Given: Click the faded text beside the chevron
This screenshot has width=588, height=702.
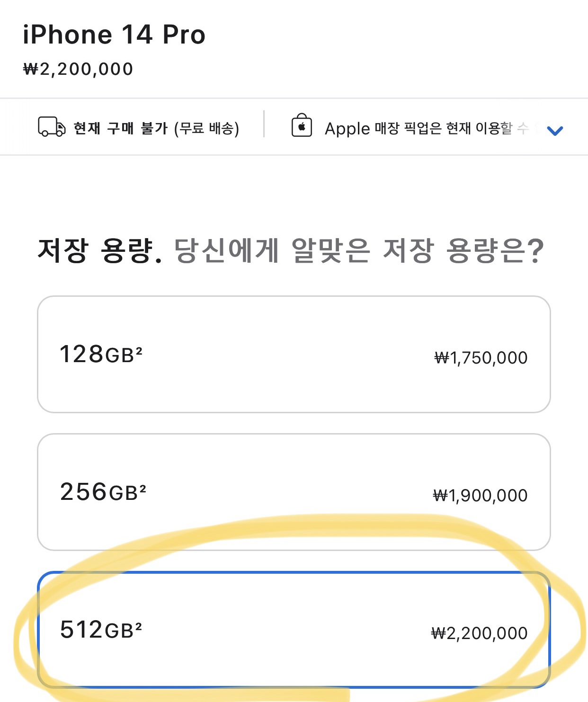Looking at the screenshot, I should [523, 128].
